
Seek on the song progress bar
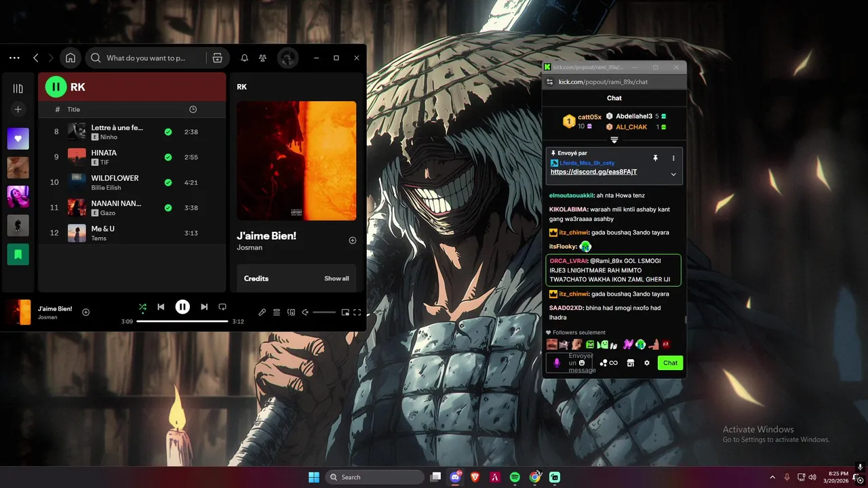tap(182, 321)
